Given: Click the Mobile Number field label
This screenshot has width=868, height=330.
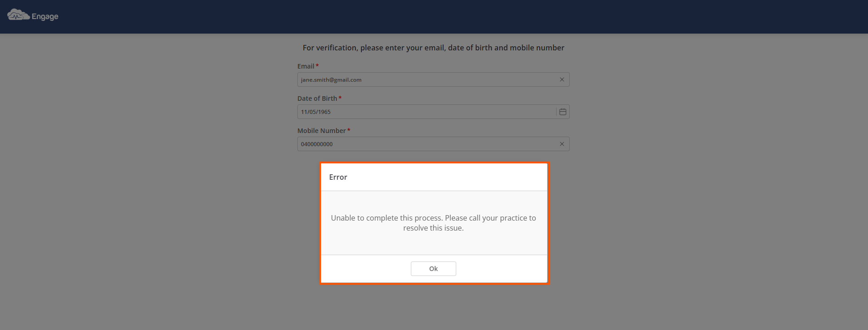Looking at the screenshot, I should click(x=321, y=131).
